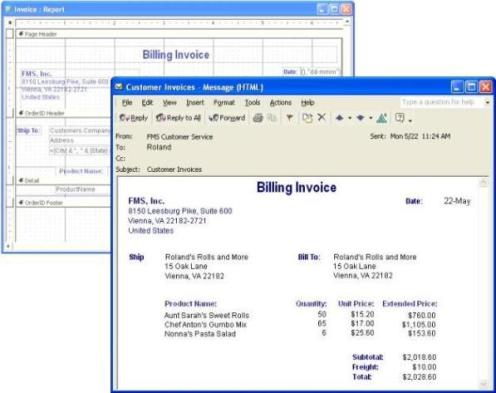Open the Insert menu
Viewport: 496px width, 393px height.
(x=195, y=103)
